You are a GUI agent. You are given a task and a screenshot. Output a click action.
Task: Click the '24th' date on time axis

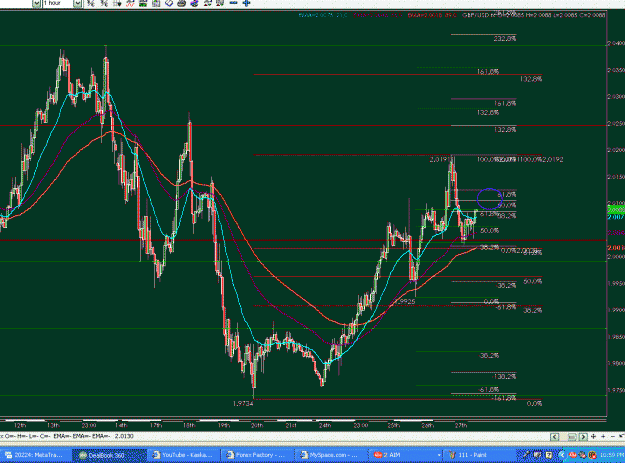click(x=325, y=425)
